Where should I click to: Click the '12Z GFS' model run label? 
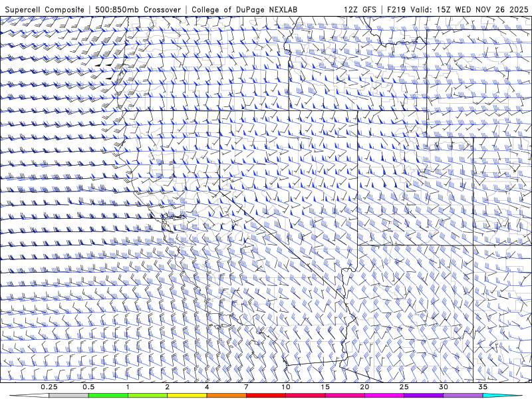[x=360, y=9]
